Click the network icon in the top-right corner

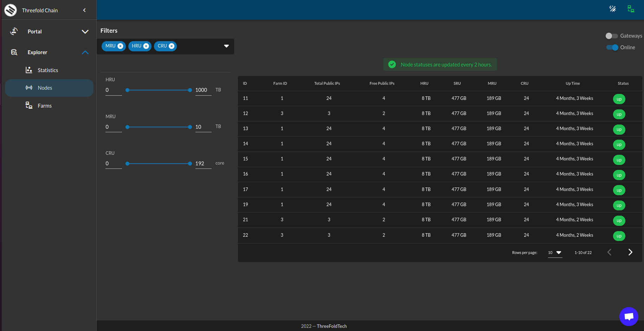[x=631, y=9]
